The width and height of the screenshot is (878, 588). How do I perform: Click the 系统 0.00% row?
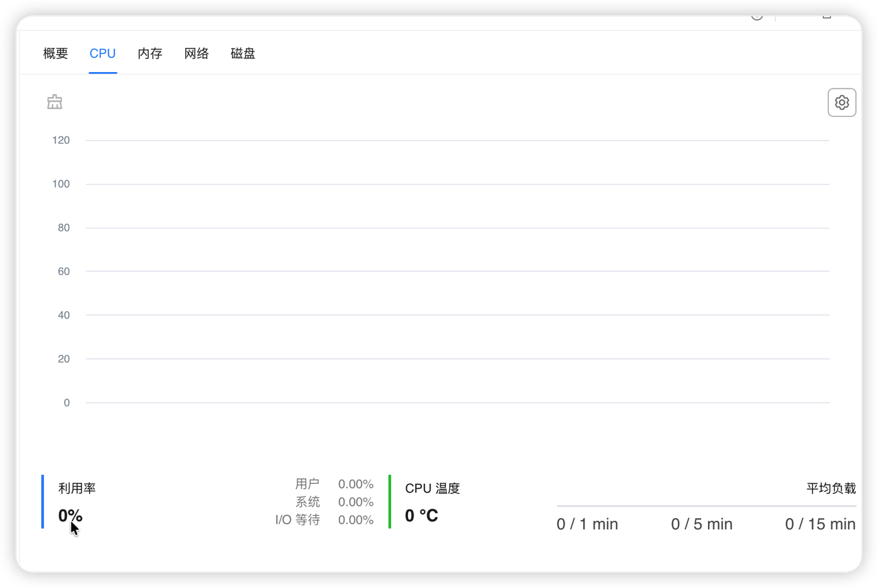(335, 502)
